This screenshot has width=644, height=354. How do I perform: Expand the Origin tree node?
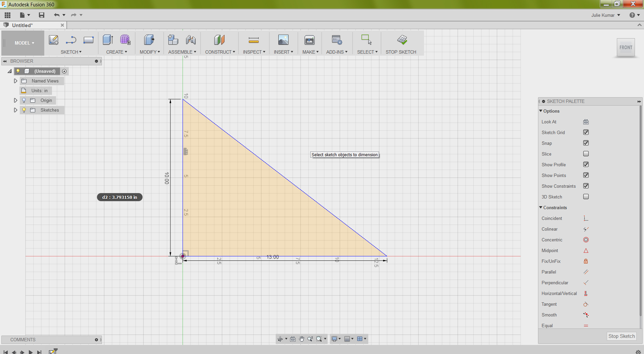[15, 100]
